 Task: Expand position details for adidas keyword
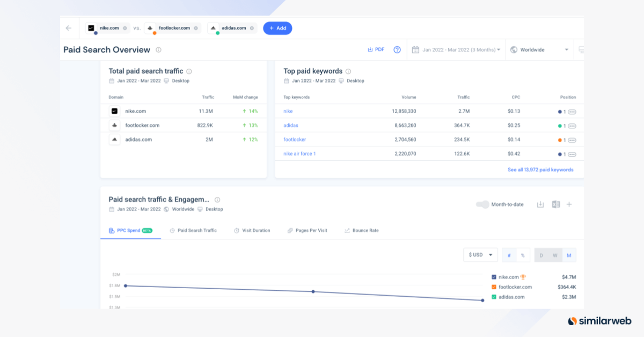[x=572, y=126]
